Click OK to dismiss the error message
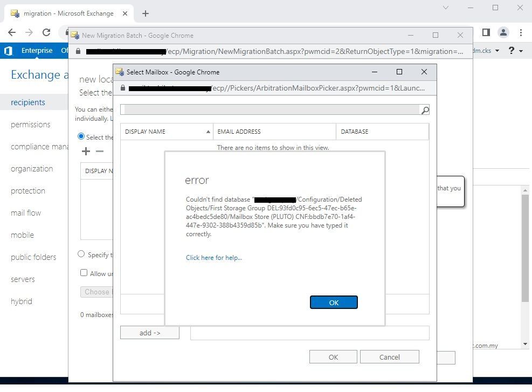 (333, 302)
